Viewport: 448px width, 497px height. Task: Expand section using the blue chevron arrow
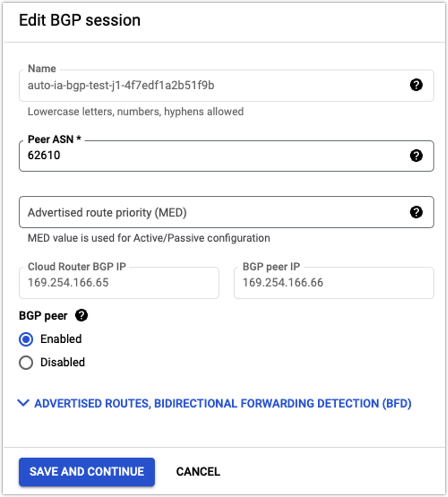[x=23, y=403]
